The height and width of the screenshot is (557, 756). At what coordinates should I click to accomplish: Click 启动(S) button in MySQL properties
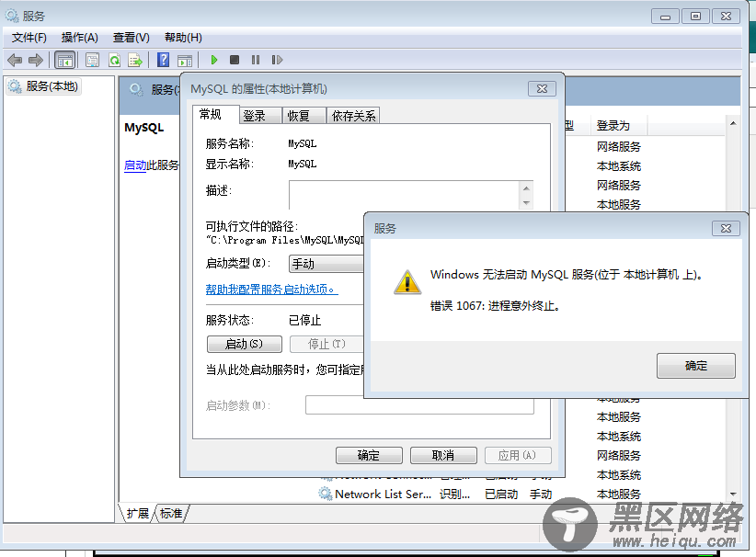(245, 344)
